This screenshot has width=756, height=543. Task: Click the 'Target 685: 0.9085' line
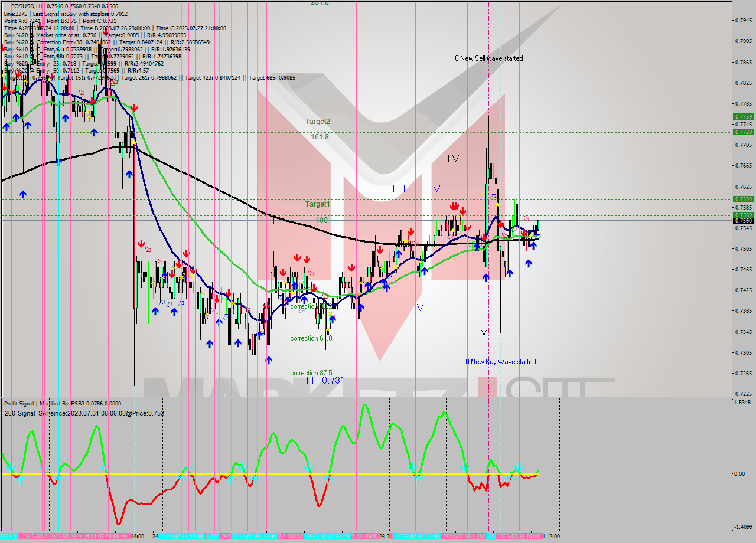click(x=272, y=77)
